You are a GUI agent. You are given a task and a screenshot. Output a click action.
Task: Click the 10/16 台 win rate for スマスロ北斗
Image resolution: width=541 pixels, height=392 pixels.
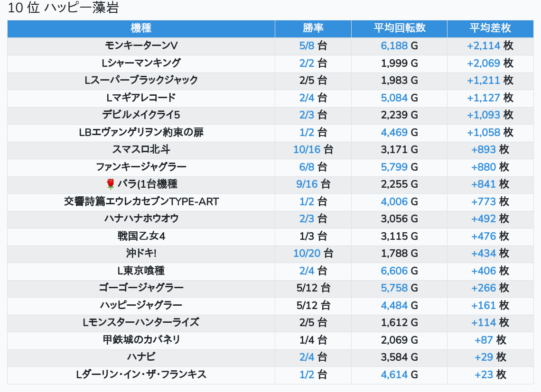pos(313,150)
